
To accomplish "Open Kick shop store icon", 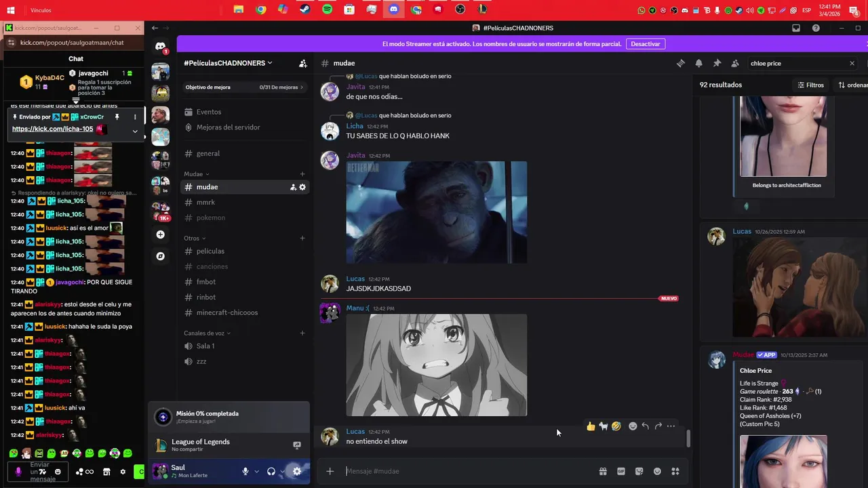I will coord(106,472).
